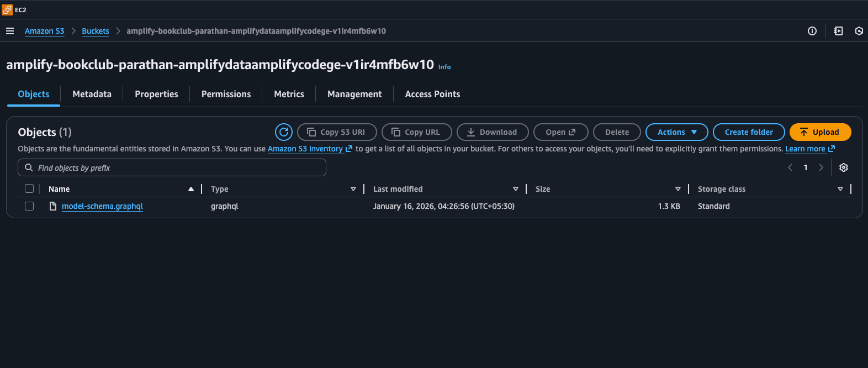Click the orange Upload button
868x368 pixels.
click(x=820, y=132)
